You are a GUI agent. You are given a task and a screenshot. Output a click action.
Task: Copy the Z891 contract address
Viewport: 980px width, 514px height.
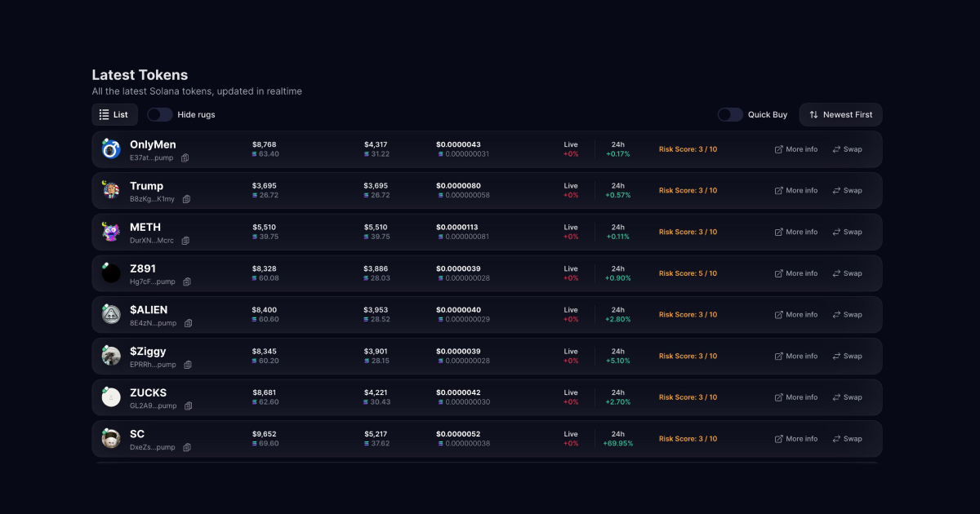point(187,282)
